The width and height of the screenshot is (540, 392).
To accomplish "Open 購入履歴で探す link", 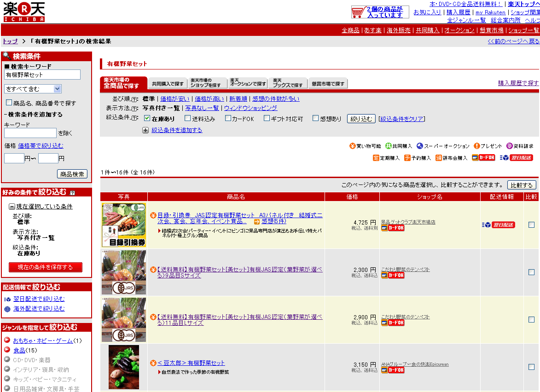I will pos(518,83).
